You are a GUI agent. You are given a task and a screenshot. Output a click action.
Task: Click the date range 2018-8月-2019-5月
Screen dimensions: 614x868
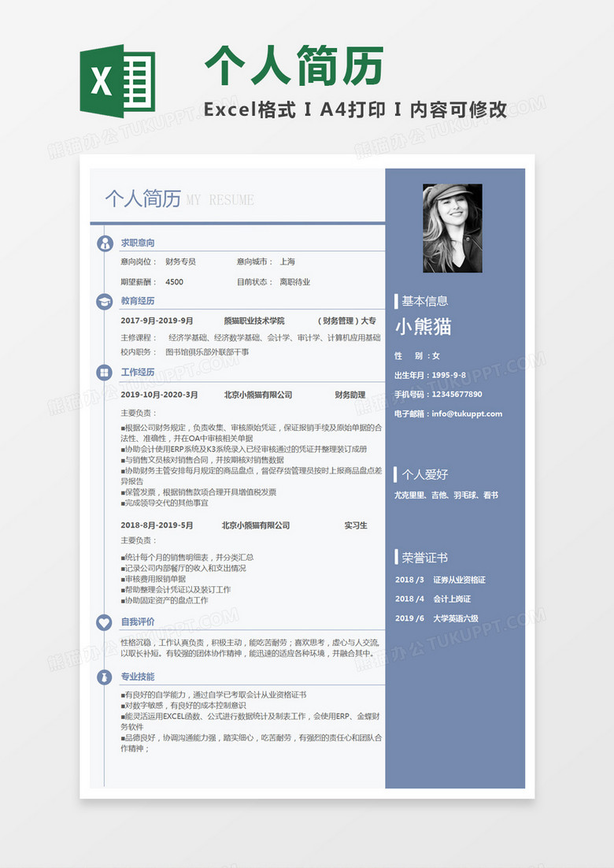pos(157,526)
